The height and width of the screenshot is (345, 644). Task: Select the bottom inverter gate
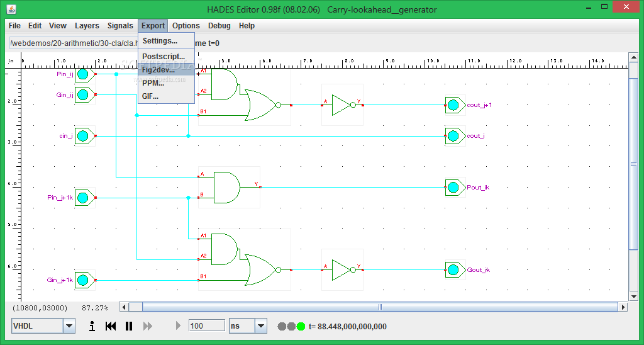coord(343,269)
